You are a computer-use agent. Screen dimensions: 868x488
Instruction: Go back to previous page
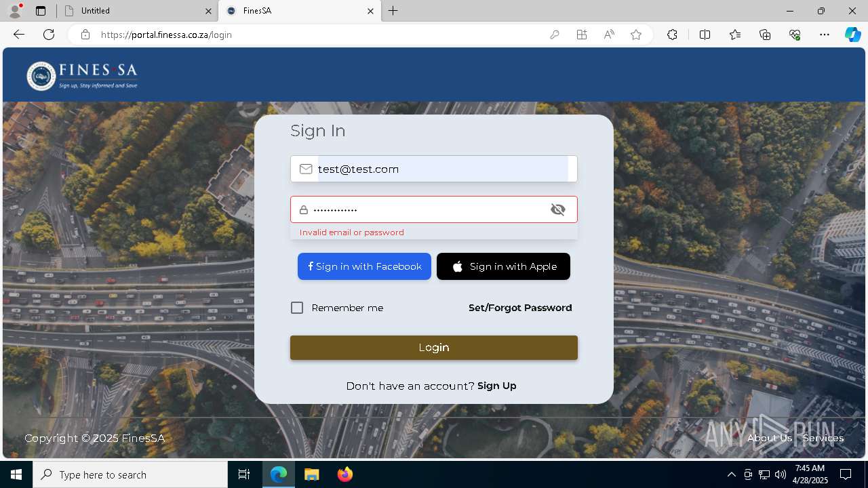19,35
